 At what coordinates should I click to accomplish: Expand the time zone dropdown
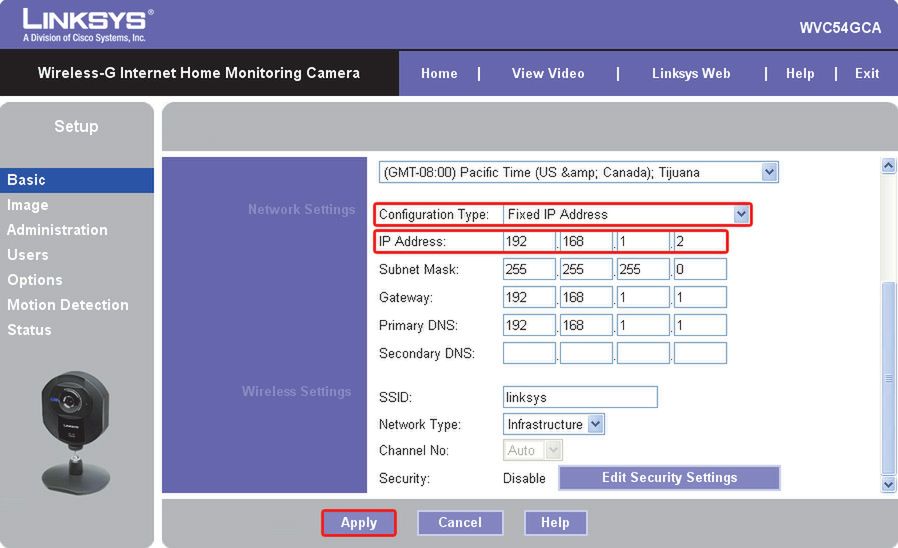pyautogui.click(x=769, y=172)
